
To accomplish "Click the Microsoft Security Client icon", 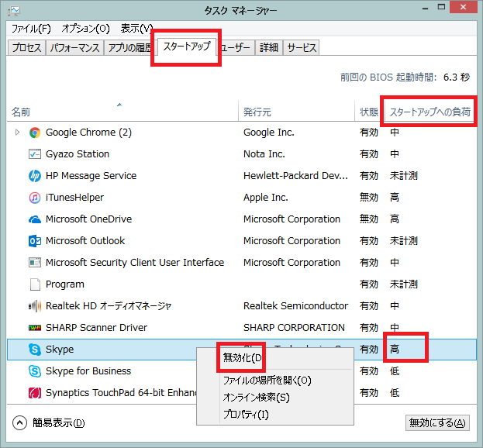I will [x=35, y=263].
